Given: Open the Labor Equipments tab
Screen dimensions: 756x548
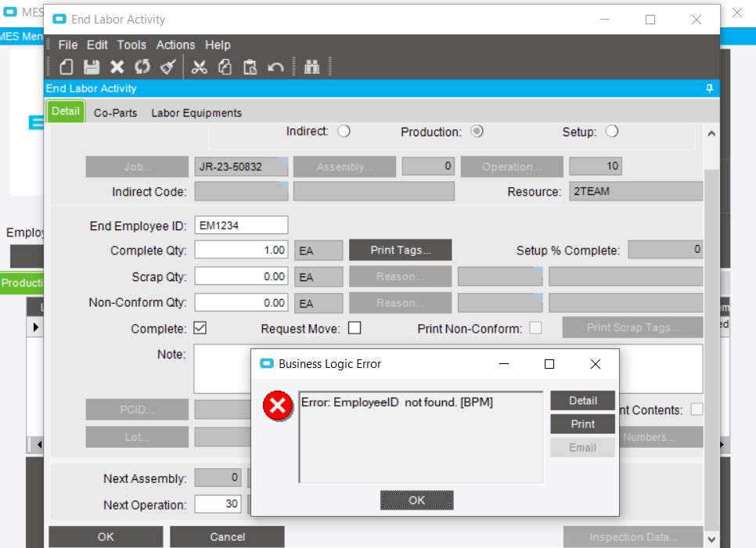Looking at the screenshot, I should (x=196, y=112).
